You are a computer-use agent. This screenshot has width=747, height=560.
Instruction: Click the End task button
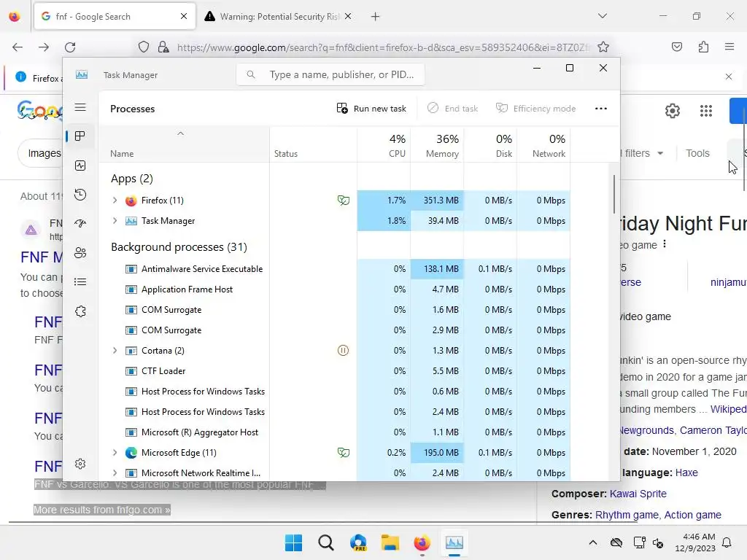pyautogui.click(x=452, y=109)
